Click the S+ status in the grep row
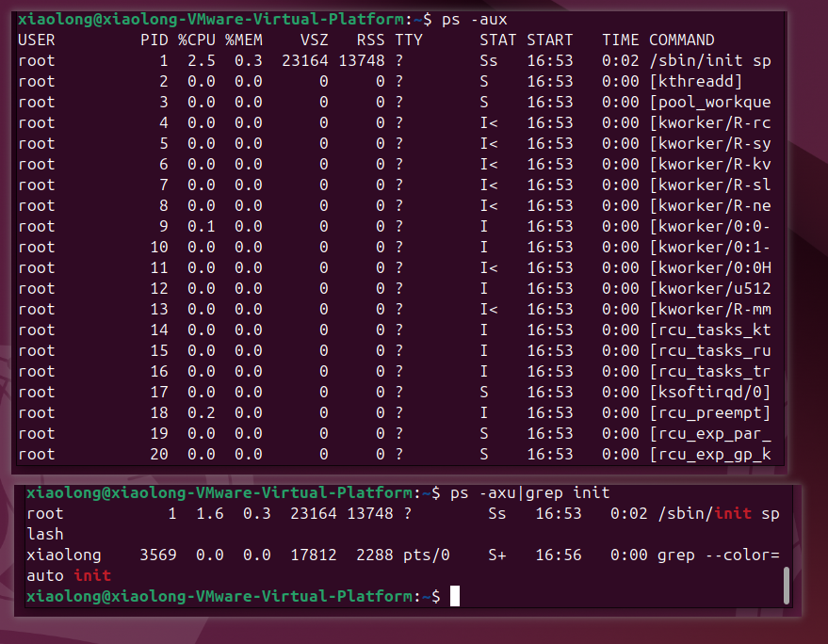Screen dimensions: 828x644 pos(497,555)
